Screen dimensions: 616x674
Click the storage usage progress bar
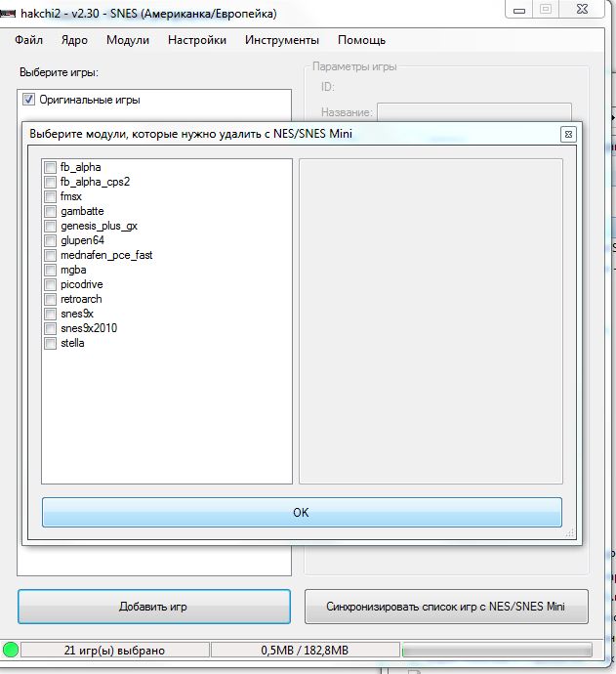coord(497,650)
